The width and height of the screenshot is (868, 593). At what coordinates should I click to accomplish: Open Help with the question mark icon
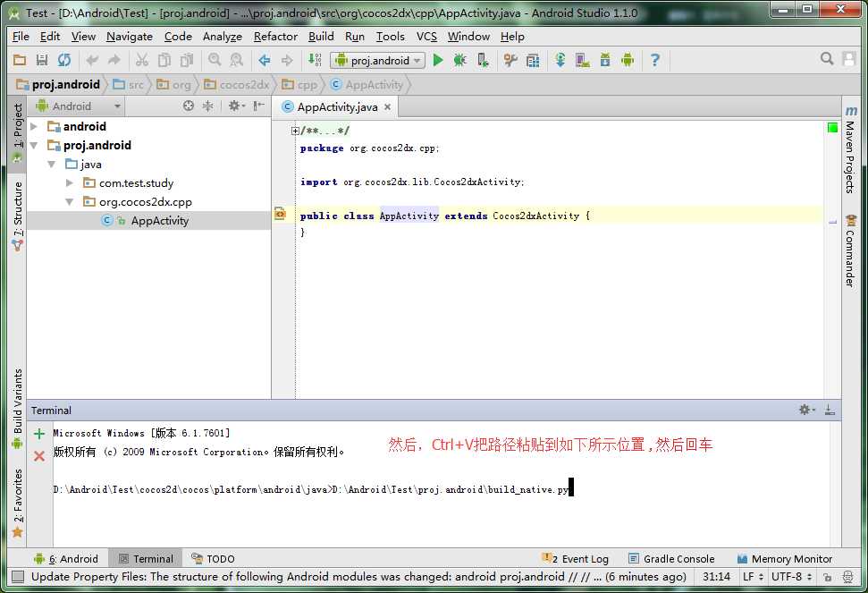pos(655,60)
